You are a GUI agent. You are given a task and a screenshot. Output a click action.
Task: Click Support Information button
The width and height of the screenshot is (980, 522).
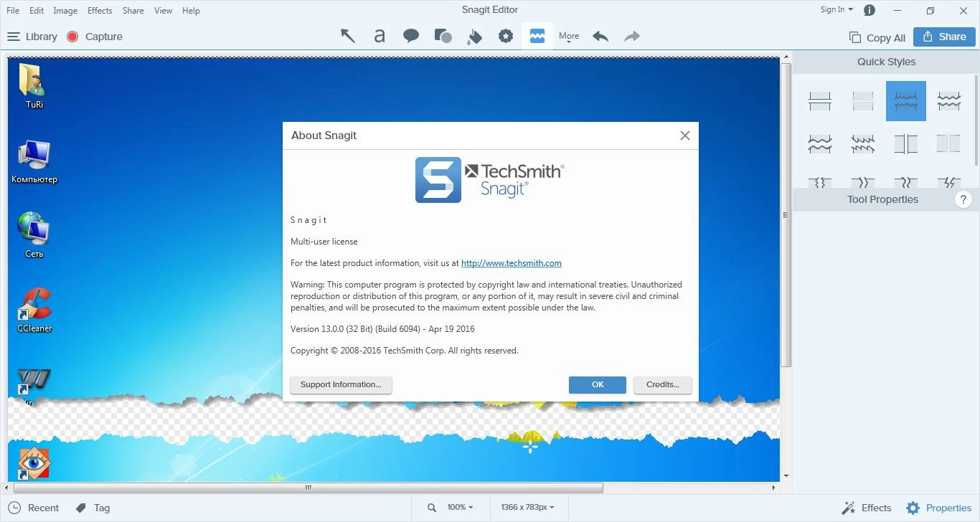tap(341, 385)
